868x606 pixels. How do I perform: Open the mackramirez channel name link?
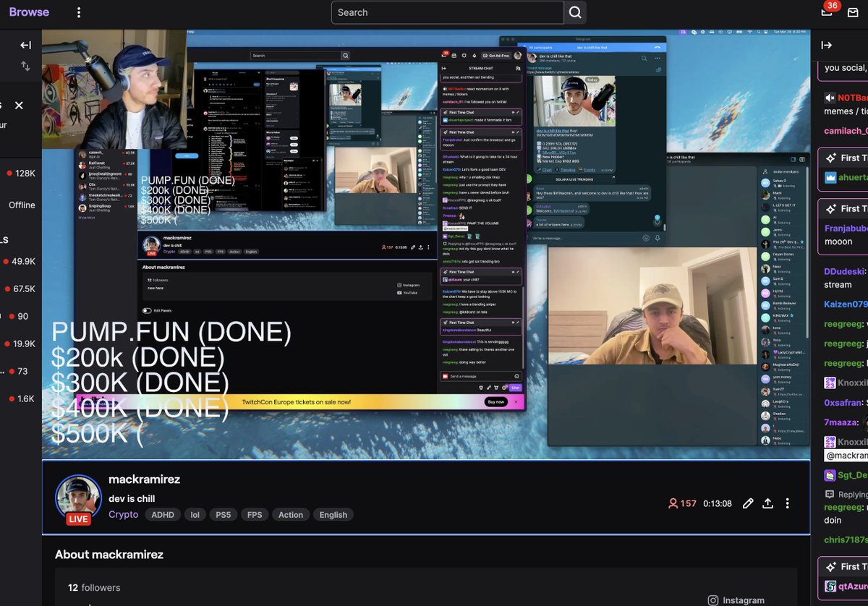point(144,479)
